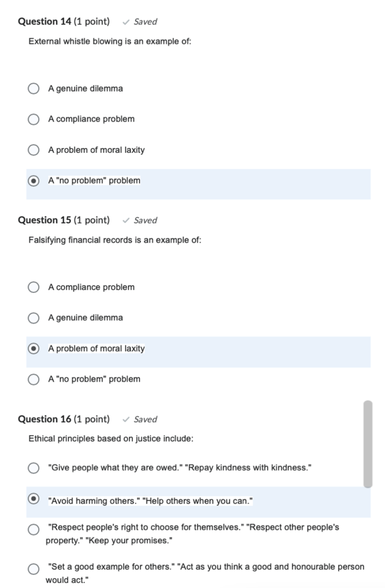Click the scrollbar thumb on the right edge
Image resolution: width=385 pixels, height=588 pixels.
click(x=367, y=441)
